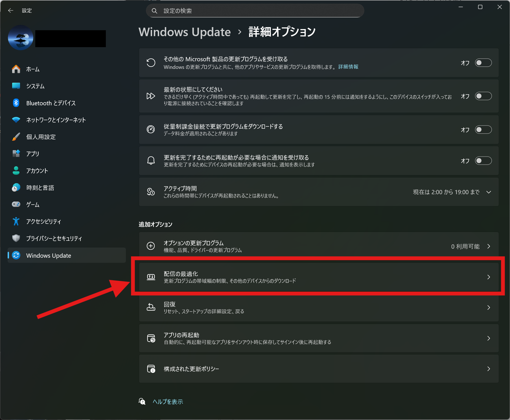The image size is (510, 420).
Task: Click the アクセシビリティ figure icon
Action: tap(16, 221)
